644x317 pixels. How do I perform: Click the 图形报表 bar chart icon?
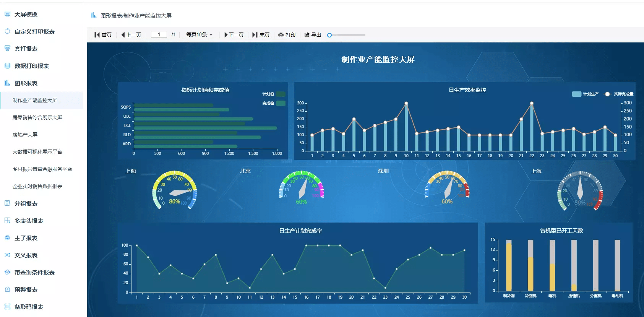pyautogui.click(x=7, y=83)
